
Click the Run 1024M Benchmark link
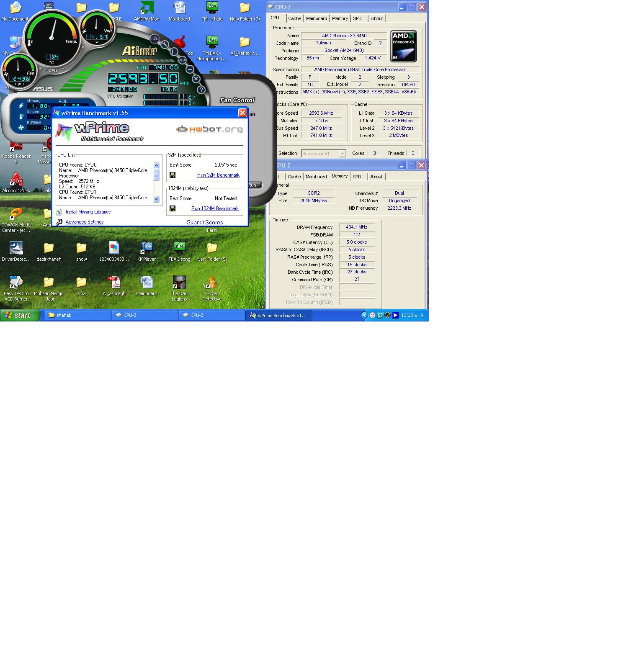(x=215, y=208)
